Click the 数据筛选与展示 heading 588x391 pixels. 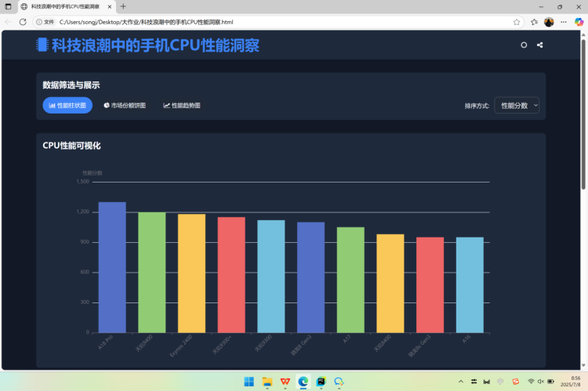pyautogui.click(x=71, y=85)
